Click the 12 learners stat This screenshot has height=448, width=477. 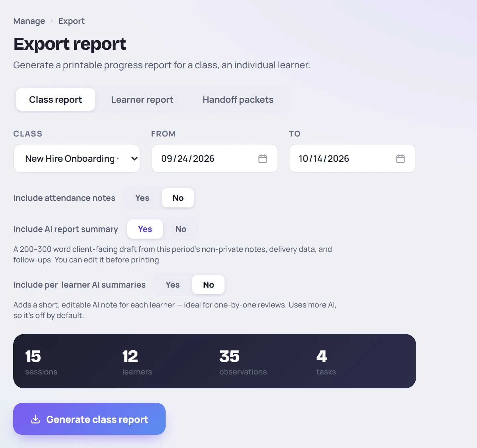[137, 362]
